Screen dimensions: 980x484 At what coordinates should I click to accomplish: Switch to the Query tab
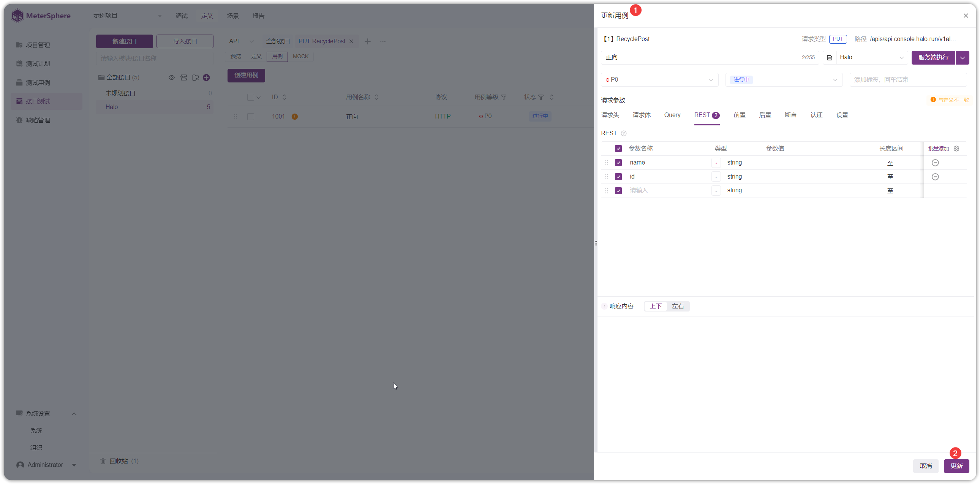(x=672, y=115)
